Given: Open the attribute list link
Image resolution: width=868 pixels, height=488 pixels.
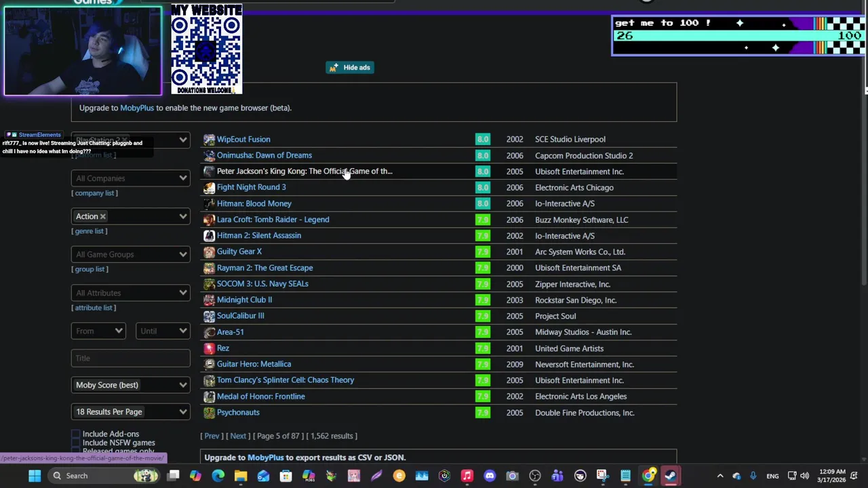Looking at the screenshot, I should pos(94,308).
